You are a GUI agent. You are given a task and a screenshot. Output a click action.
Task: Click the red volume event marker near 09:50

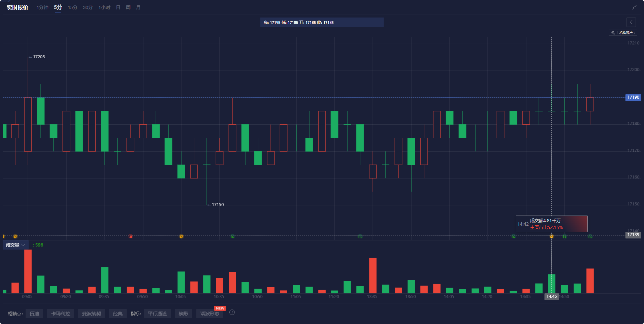click(131, 236)
